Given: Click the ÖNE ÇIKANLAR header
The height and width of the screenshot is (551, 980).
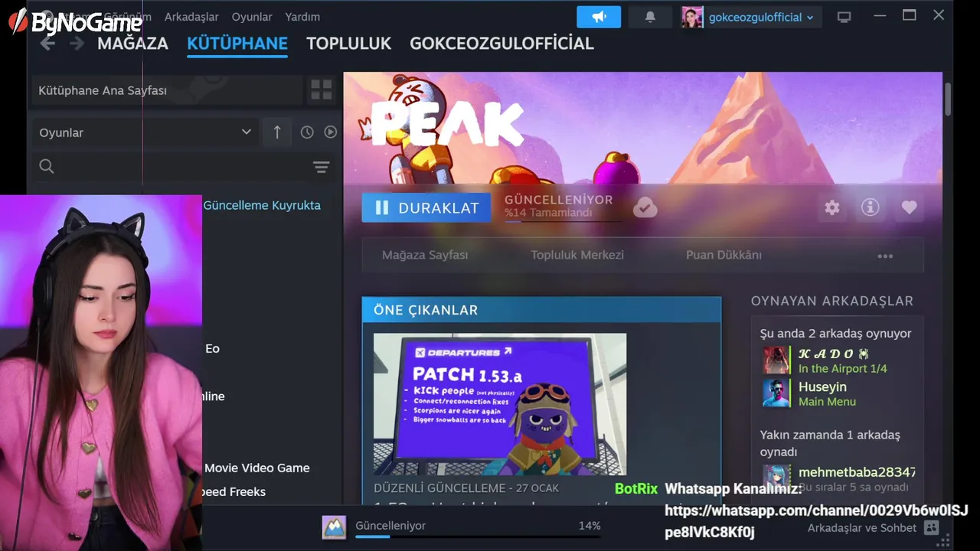Looking at the screenshot, I should click(541, 310).
